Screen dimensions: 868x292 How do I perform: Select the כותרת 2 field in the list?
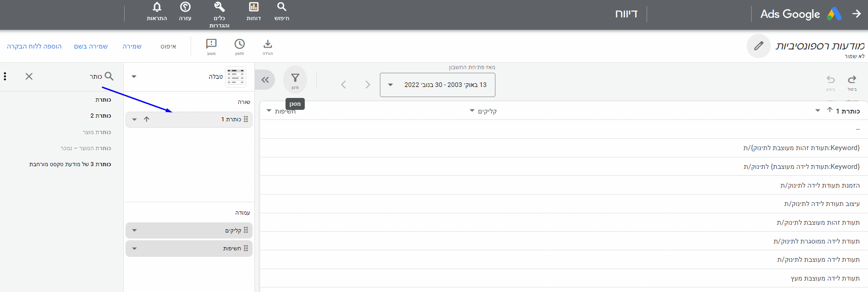(101, 116)
